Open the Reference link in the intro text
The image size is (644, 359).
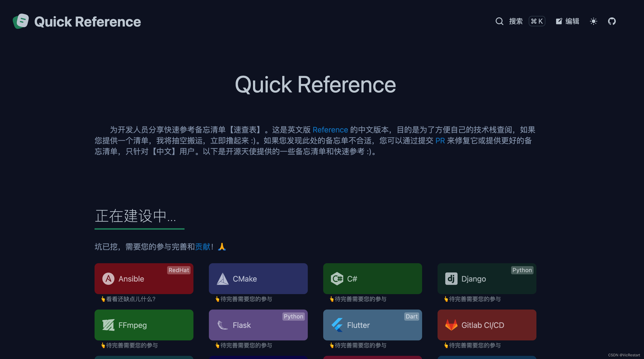pos(330,130)
